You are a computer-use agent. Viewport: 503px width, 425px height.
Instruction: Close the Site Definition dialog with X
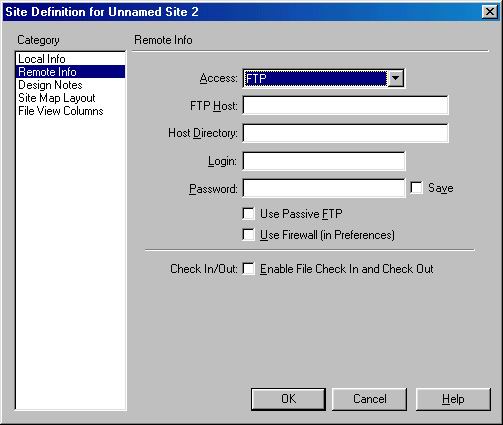coord(490,12)
